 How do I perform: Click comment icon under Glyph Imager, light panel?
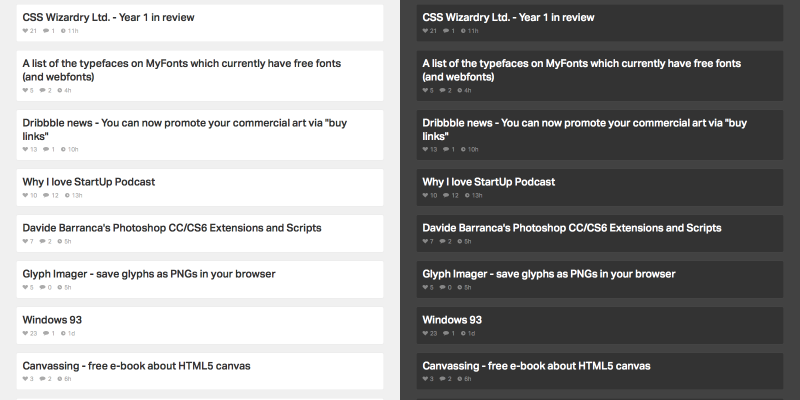tap(42, 287)
